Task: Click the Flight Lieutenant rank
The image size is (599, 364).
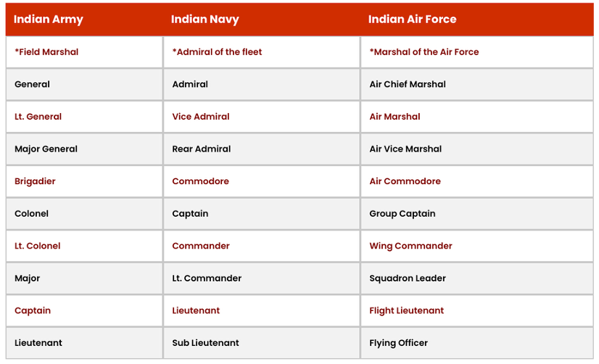Action: (406, 310)
